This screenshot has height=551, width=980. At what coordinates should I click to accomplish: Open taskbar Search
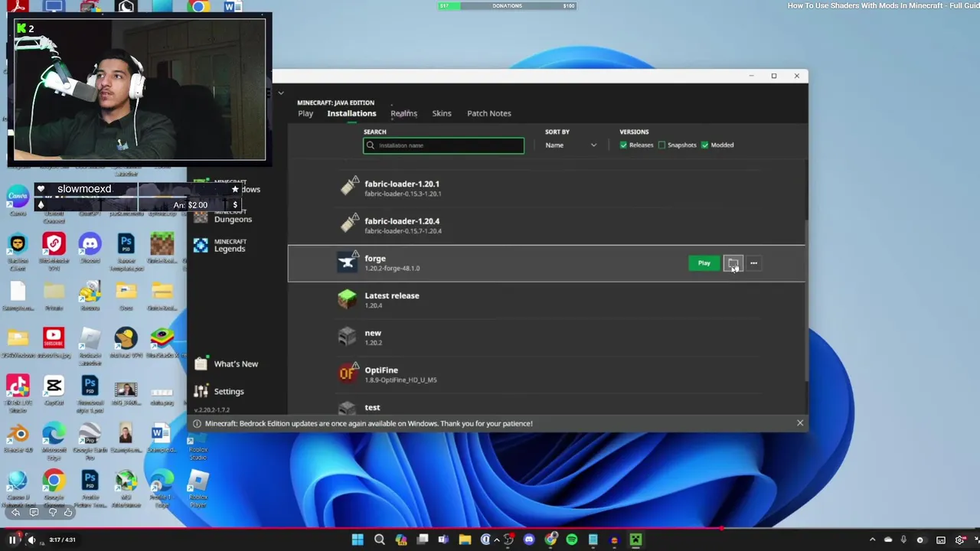(x=379, y=540)
